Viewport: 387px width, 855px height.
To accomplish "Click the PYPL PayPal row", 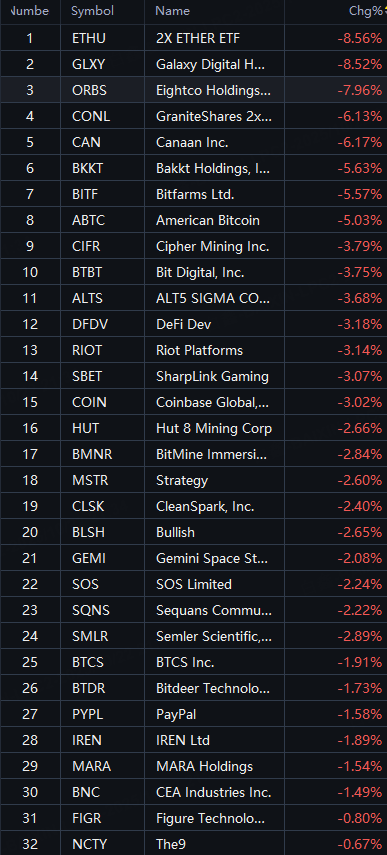I will 194,714.
